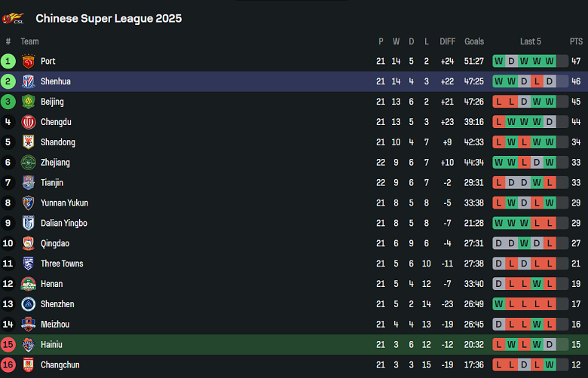Select the Qingdao team name
Screen dimensions: 588x378
point(55,243)
